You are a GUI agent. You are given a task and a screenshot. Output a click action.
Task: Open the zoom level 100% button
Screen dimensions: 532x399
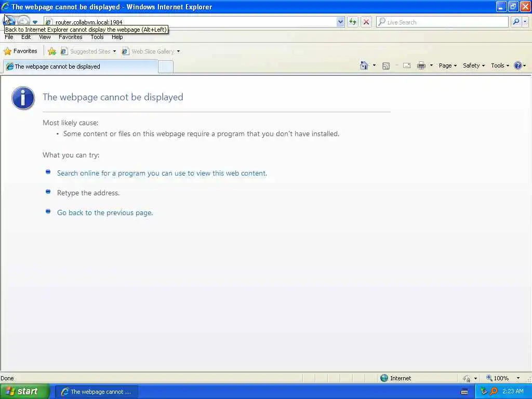pos(497,378)
